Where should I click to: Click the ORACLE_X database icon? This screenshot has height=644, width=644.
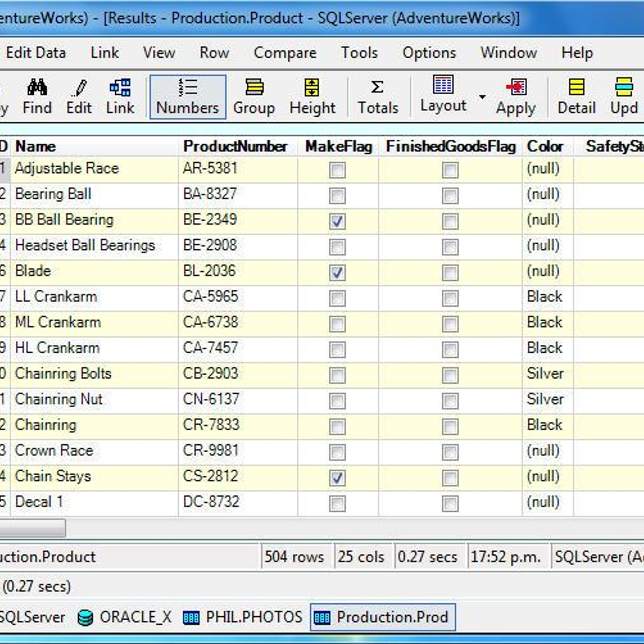click(x=85, y=617)
